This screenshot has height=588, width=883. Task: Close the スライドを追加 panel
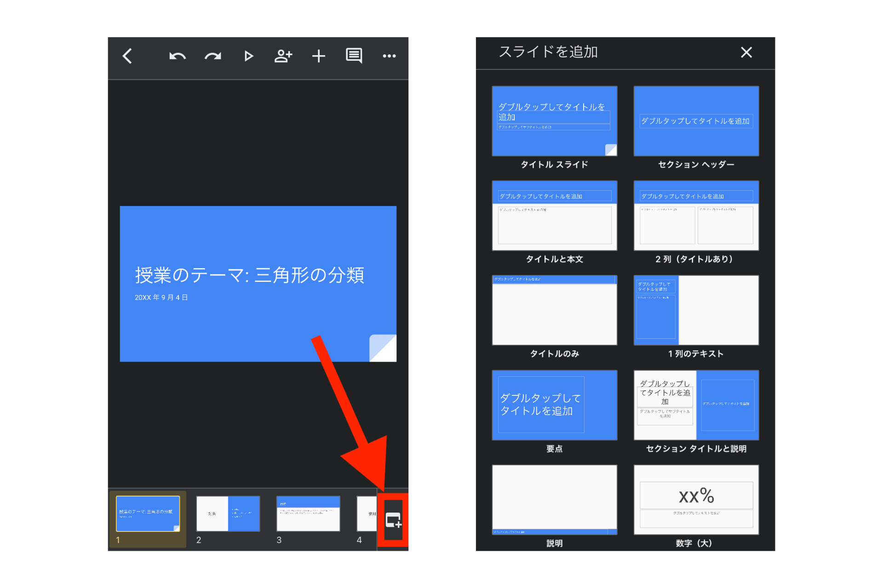pos(746,52)
